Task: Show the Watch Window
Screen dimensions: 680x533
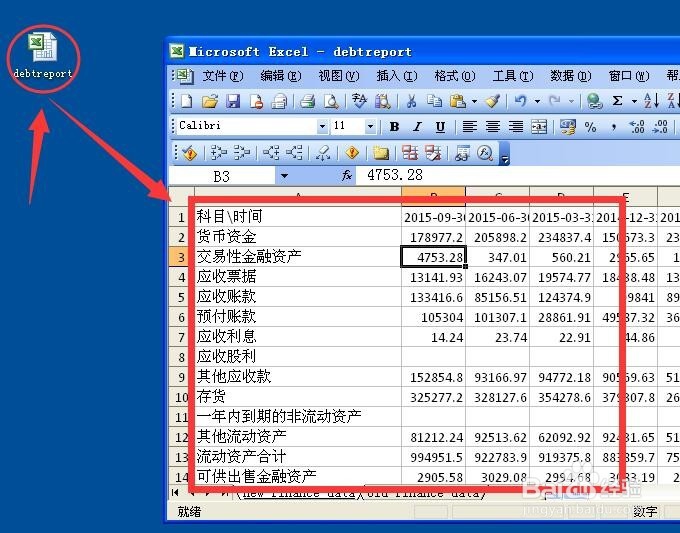Action: click(x=462, y=153)
